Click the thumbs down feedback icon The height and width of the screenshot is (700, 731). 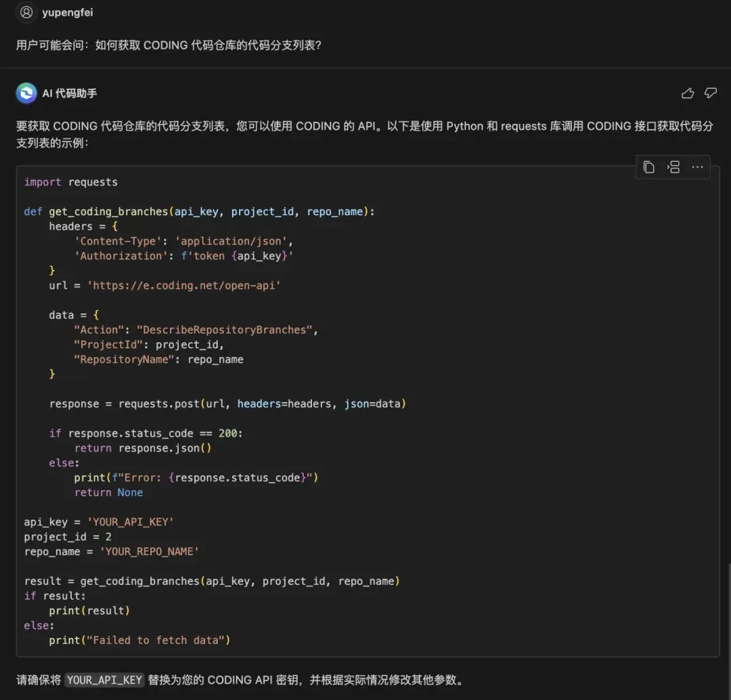coord(711,93)
